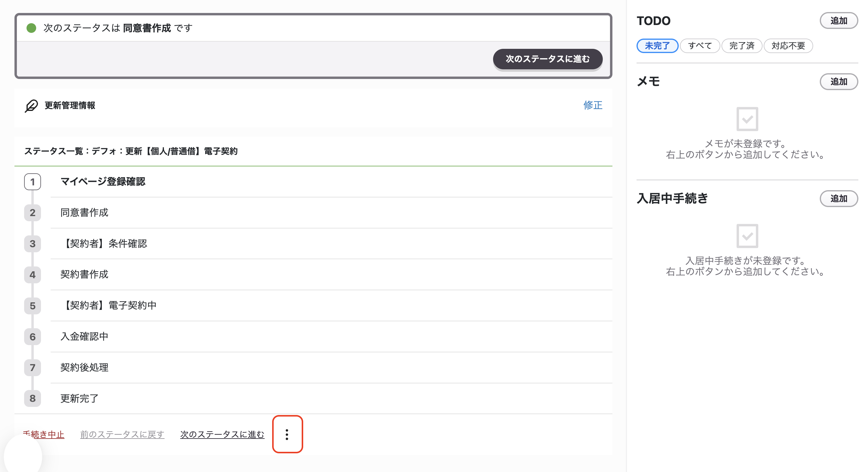Select the マイページ登録確認 status row
Screen dimensions: 868x472
[331, 182]
